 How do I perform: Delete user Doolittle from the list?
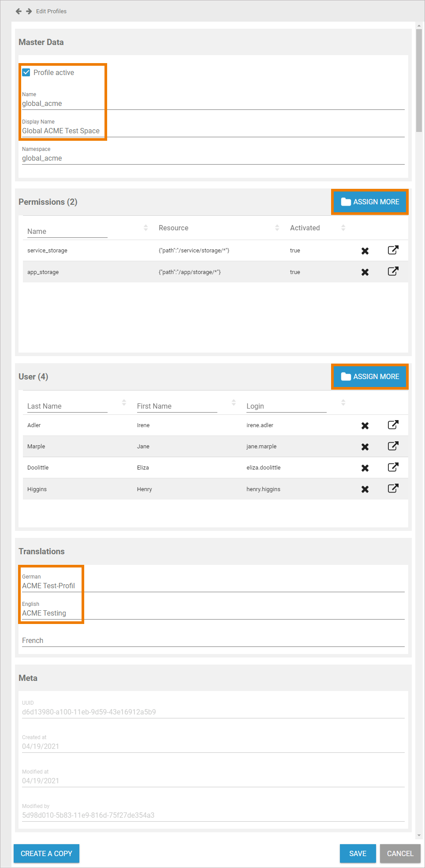(365, 468)
